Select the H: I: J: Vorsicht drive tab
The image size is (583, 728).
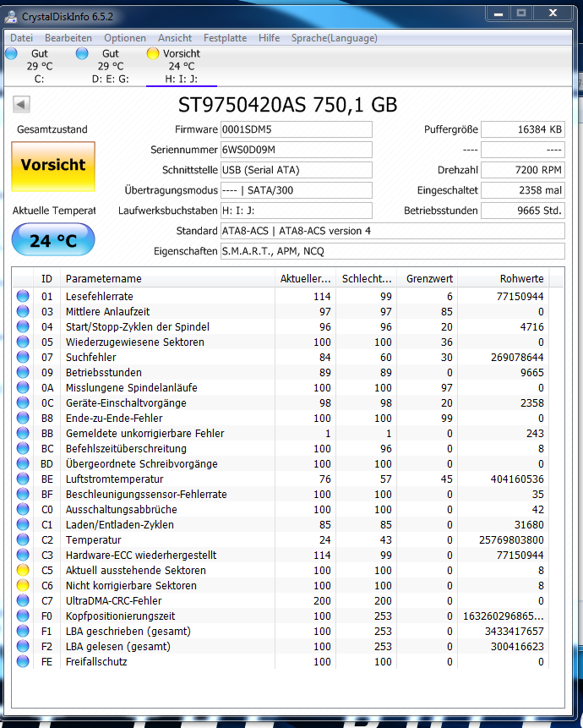tap(181, 67)
